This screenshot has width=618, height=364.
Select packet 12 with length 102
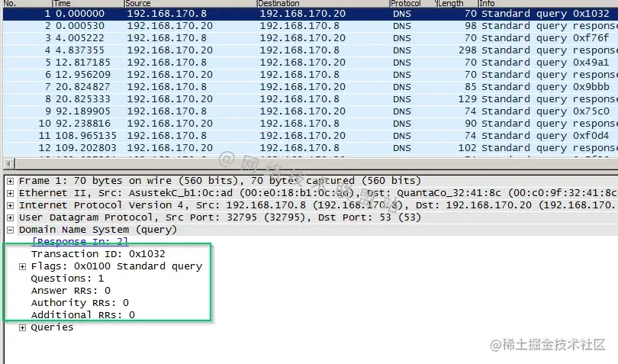311,148
